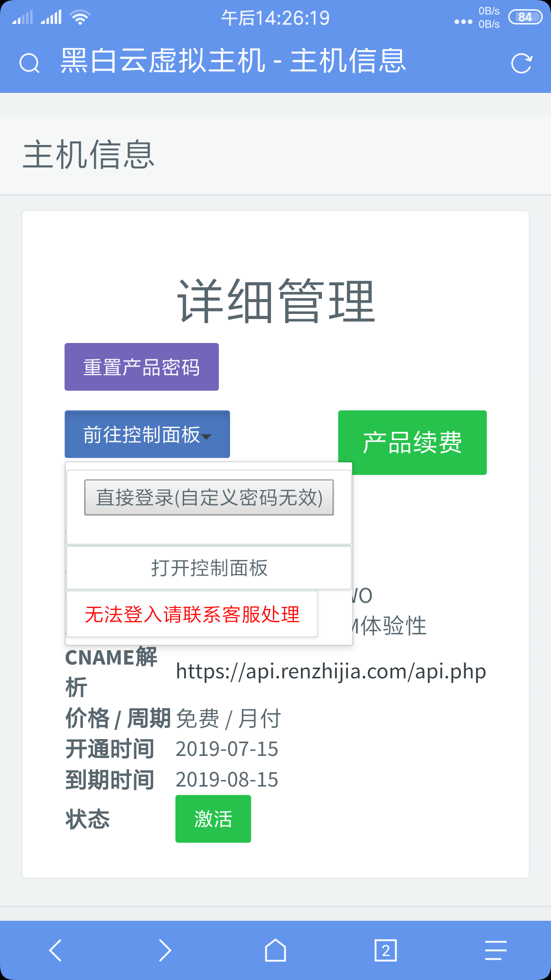551x980 pixels.
Task: Select 无法登入请联系客服处理 menu entry
Action: 192,614
